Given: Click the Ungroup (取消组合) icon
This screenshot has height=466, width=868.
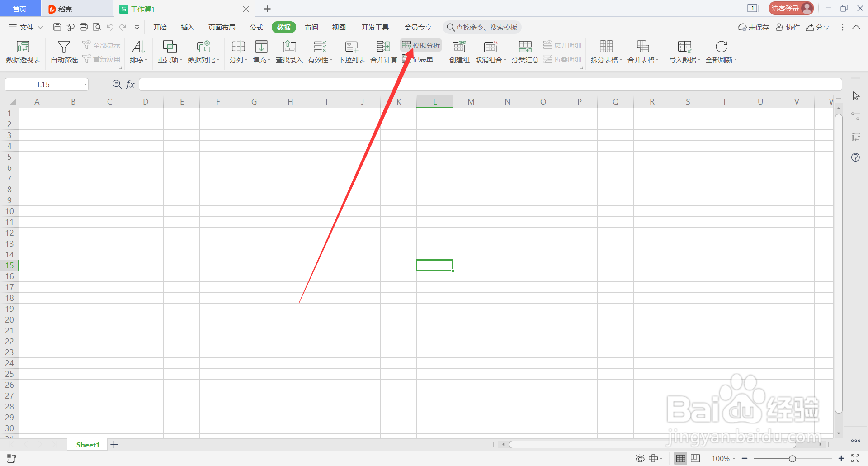Looking at the screenshot, I should 491,47.
